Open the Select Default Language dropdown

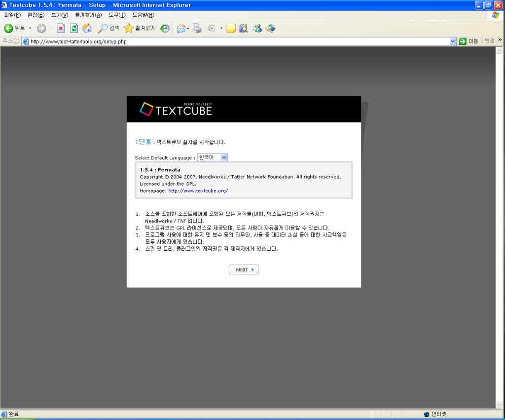[213, 157]
